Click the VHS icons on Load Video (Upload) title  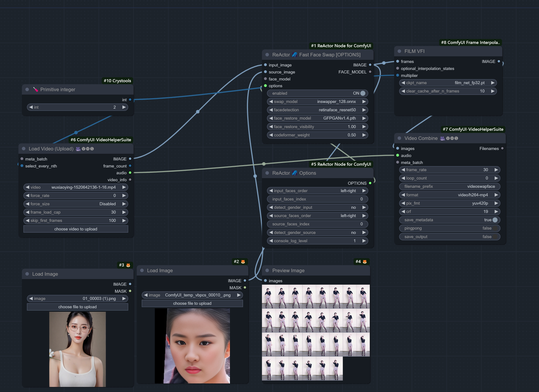tap(87, 149)
